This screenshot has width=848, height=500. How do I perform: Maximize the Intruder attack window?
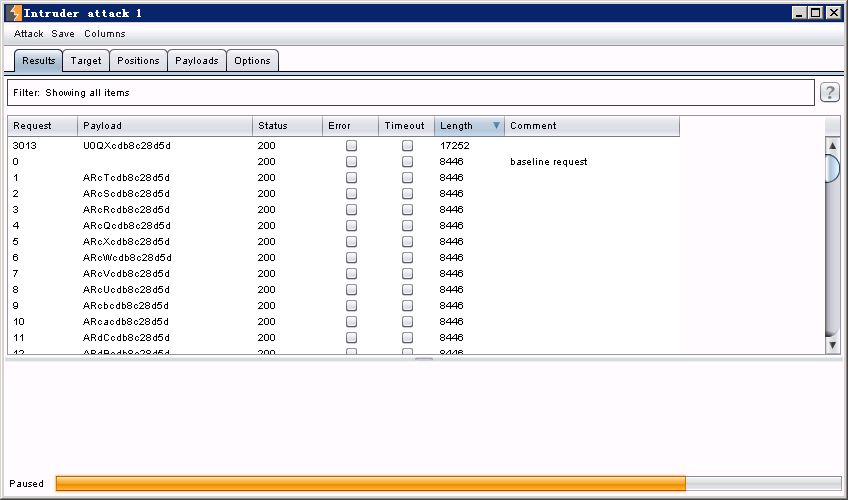tap(816, 13)
